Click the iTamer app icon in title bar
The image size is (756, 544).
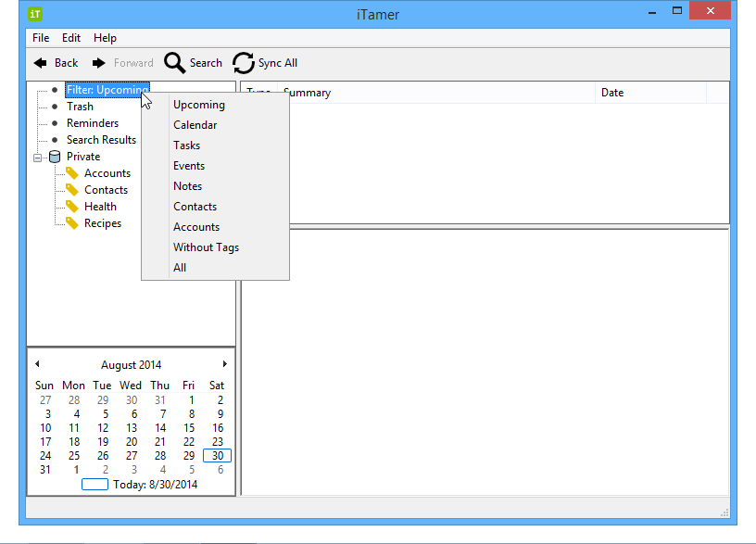[35, 14]
